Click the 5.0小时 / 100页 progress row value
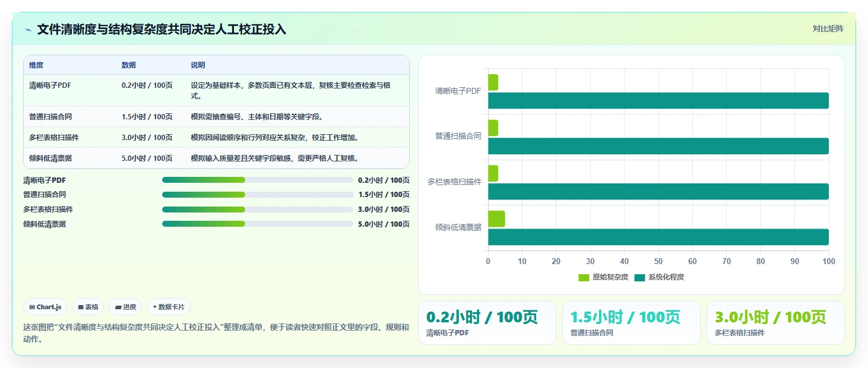Screen dimensions: 868x368 [x=384, y=224]
